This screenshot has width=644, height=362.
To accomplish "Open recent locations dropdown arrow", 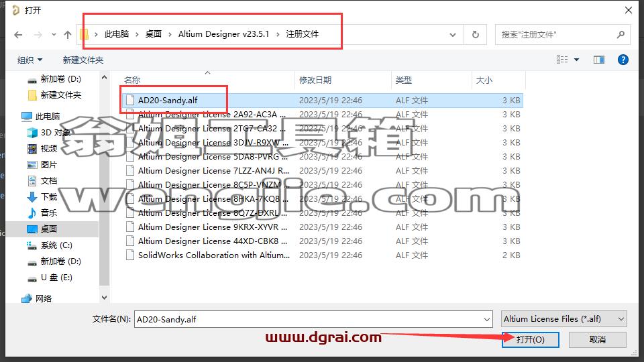I will click(54, 35).
